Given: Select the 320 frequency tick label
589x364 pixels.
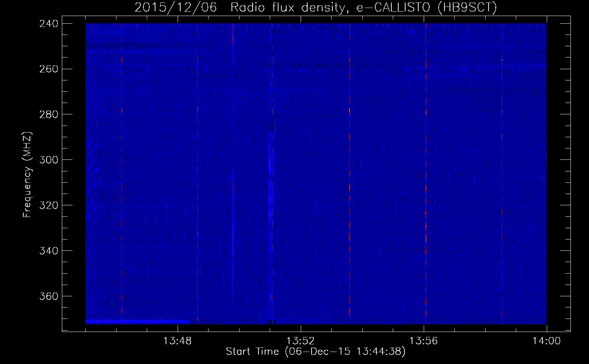Looking at the screenshot, I should pos(49,206).
